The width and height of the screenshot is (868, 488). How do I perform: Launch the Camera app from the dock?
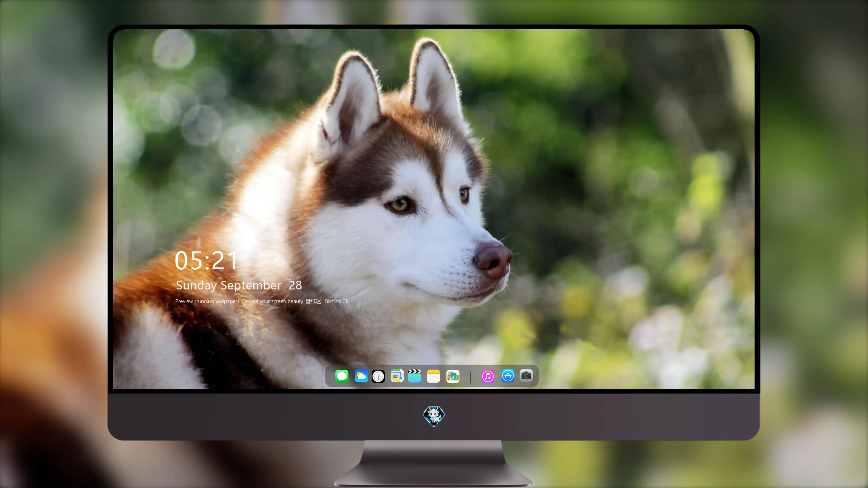point(526,375)
